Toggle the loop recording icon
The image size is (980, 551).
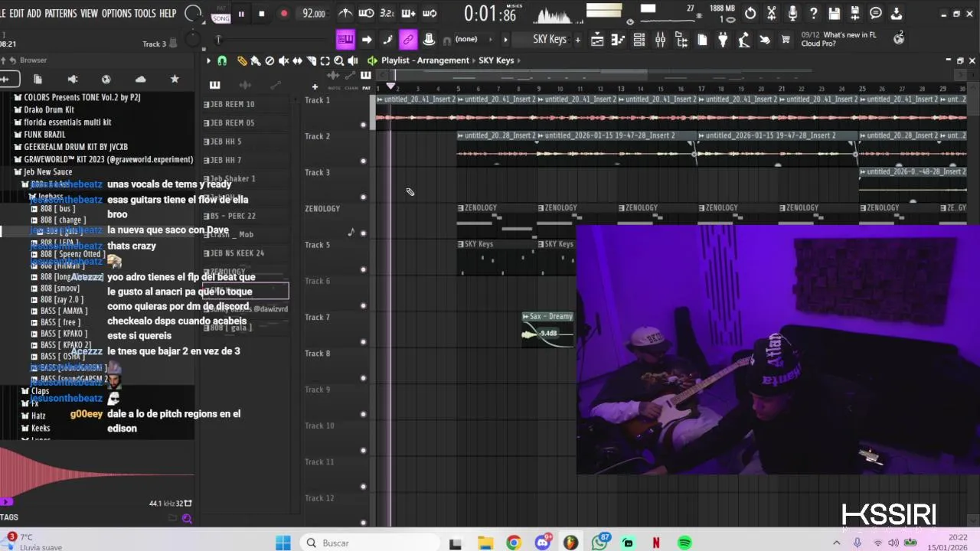coord(429,13)
